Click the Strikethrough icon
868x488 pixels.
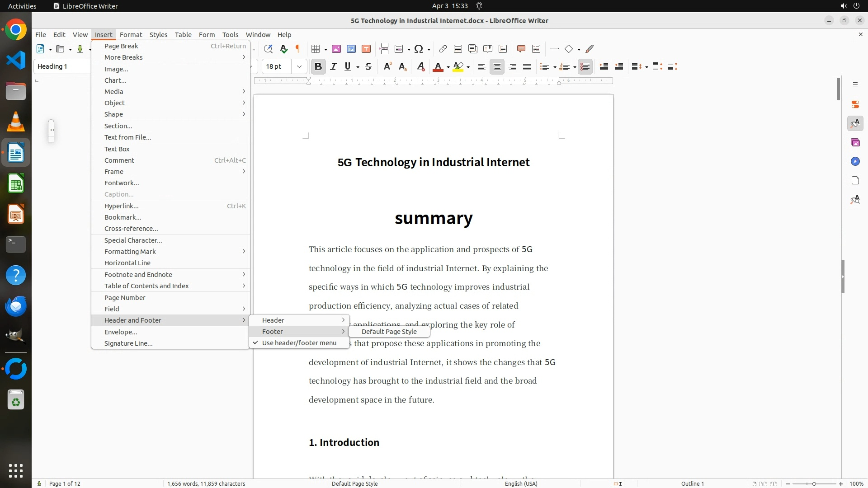point(368,66)
